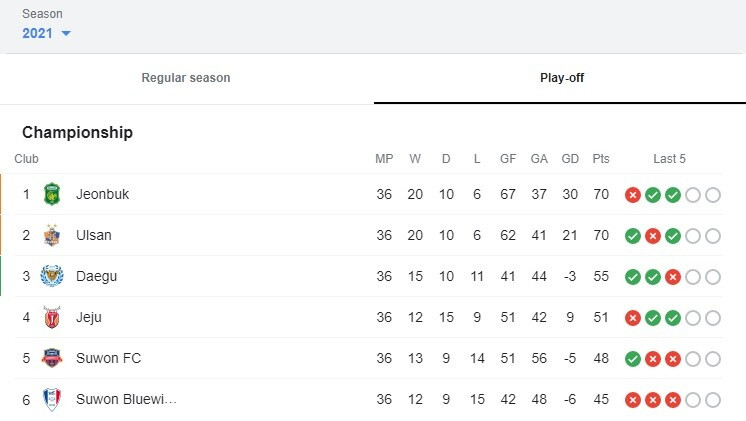Click the Pts column header
Viewport: 746px width, 421px height.
(x=601, y=159)
